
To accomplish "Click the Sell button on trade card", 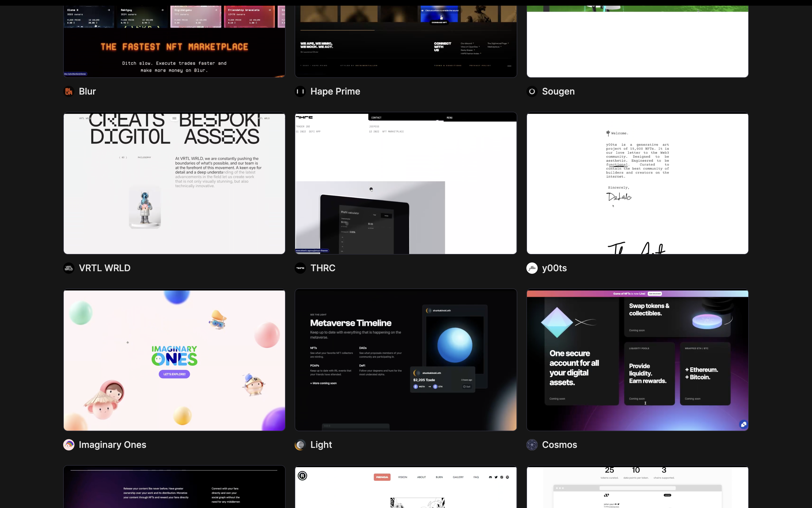I will tap(467, 387).
